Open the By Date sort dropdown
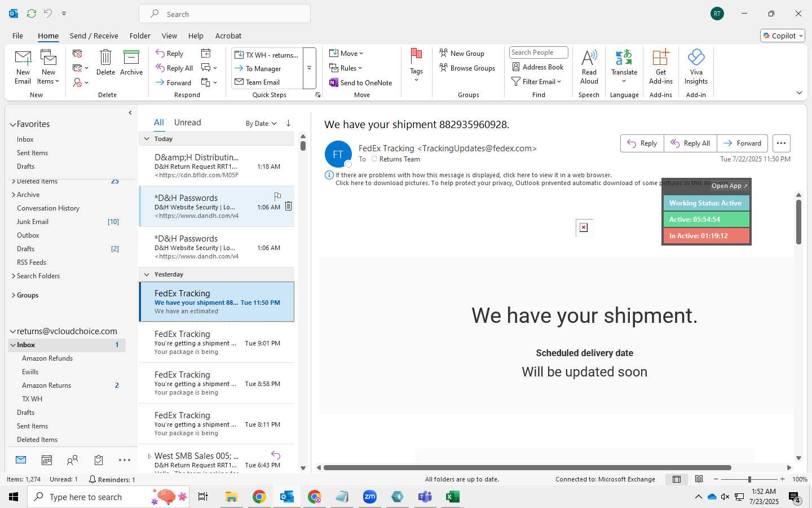 (261, 124)
